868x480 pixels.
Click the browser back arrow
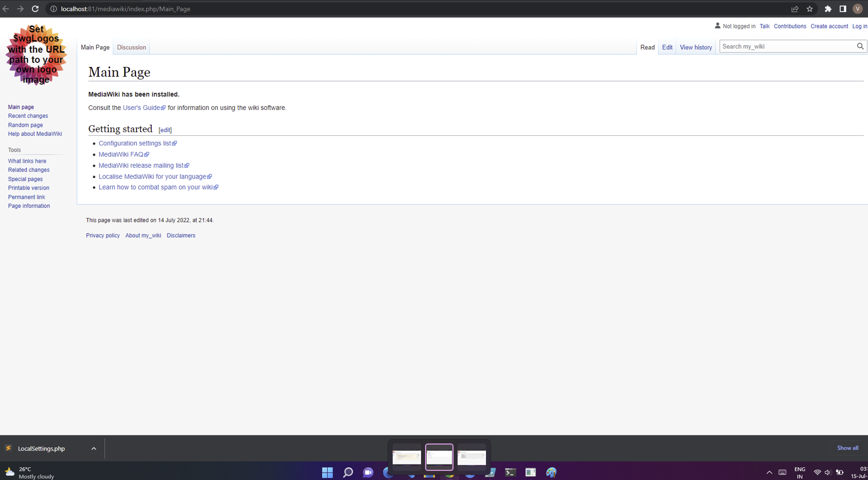[6, 9]
